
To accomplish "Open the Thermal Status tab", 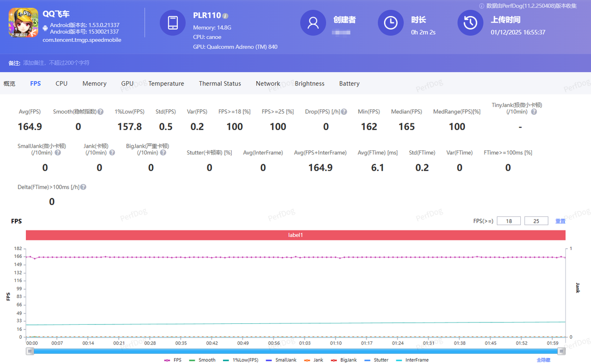I will point(220,84).
